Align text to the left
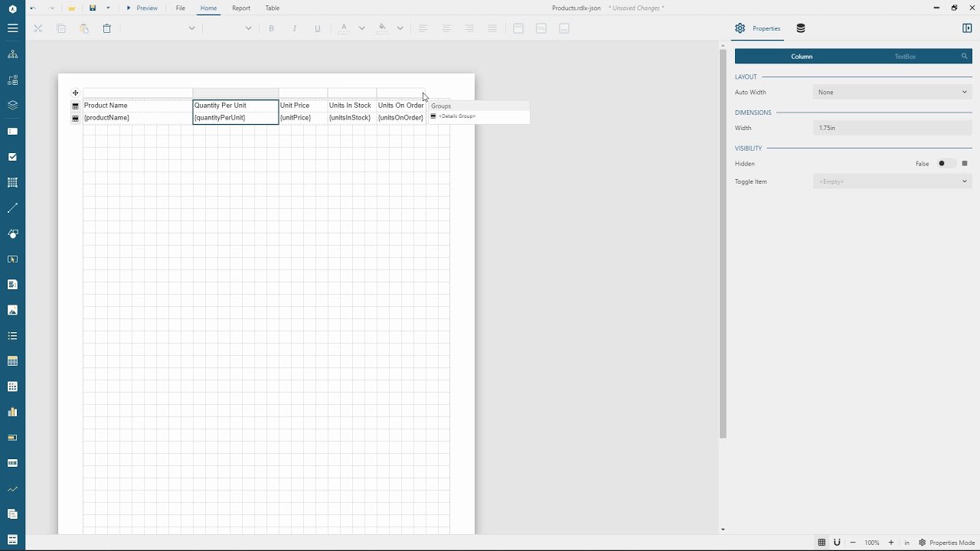The width and height of the screenshot is (980, 551). (423, 28)
